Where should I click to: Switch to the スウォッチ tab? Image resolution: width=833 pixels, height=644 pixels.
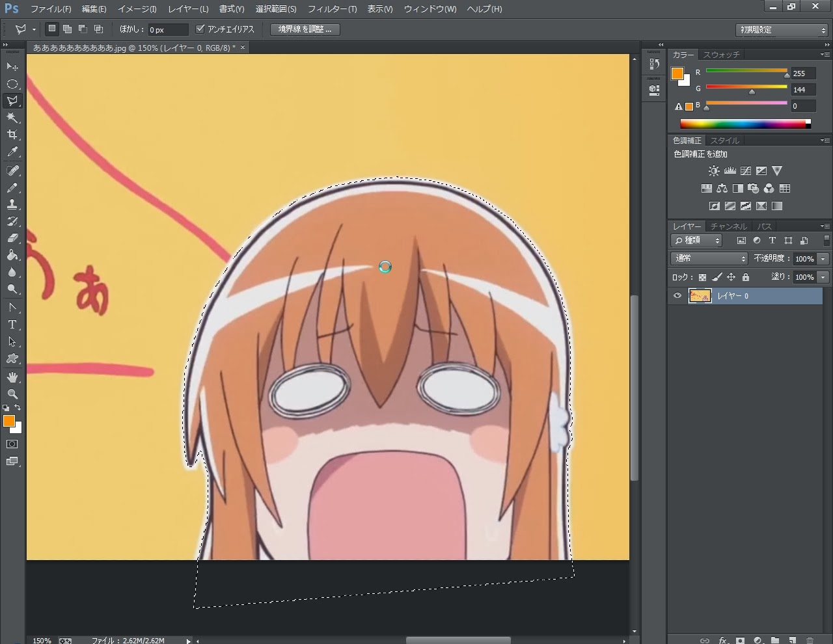[x=721, y=55]
